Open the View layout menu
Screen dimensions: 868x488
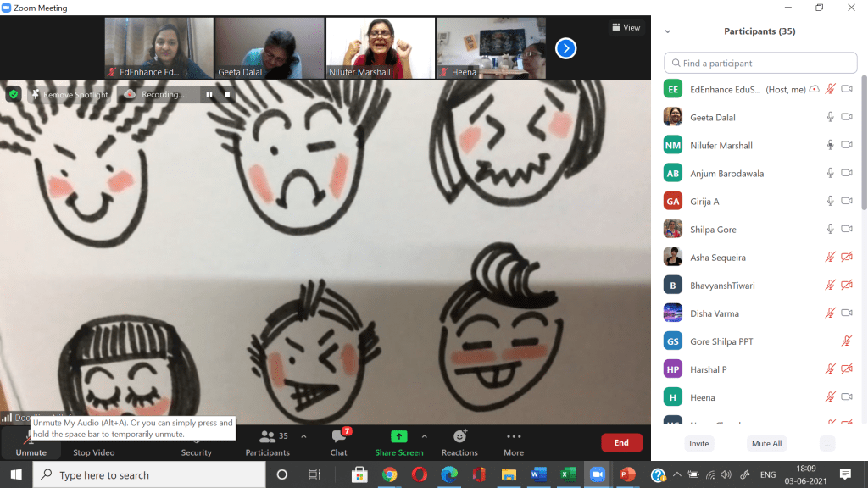(626, 27)
